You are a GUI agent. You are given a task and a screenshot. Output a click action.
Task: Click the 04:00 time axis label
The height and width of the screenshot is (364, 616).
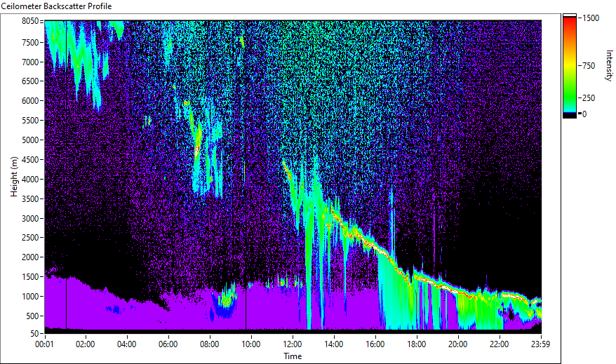point(126,344)
